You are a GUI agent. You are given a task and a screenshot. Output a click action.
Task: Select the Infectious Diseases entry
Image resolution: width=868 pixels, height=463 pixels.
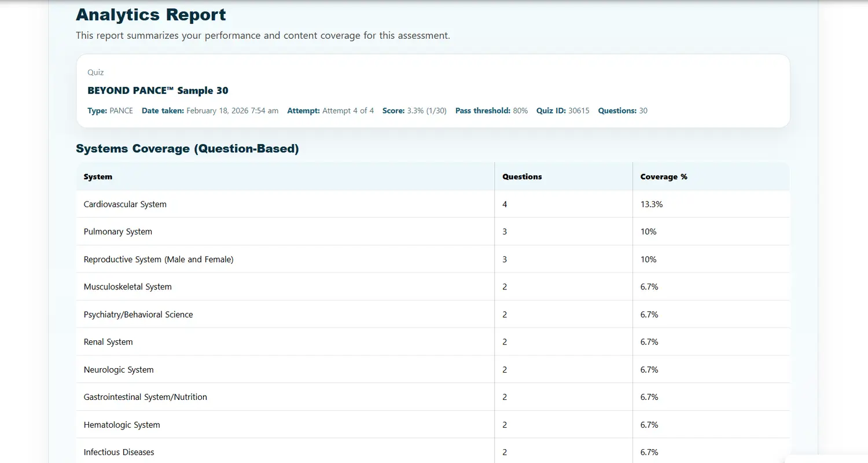[x=119, y=451]
